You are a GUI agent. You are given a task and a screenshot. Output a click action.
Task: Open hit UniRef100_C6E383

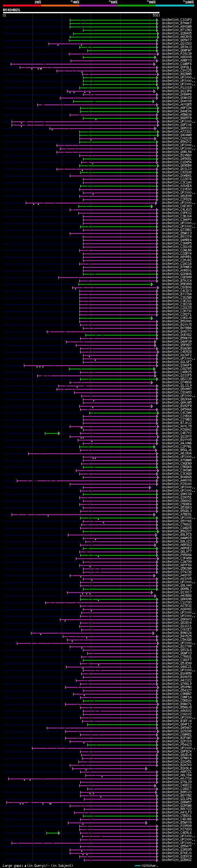pos(176,206)
